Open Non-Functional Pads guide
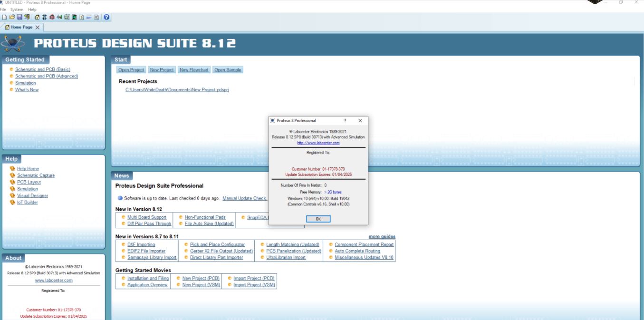The width and height of the screenshot is (644, 320). coord(205,217)
